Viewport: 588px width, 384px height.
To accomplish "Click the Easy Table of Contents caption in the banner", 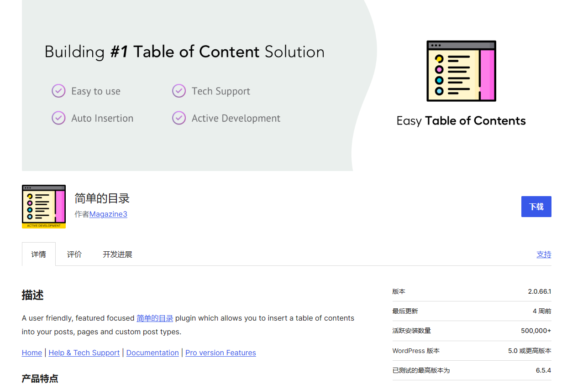I will coord(461,121).
